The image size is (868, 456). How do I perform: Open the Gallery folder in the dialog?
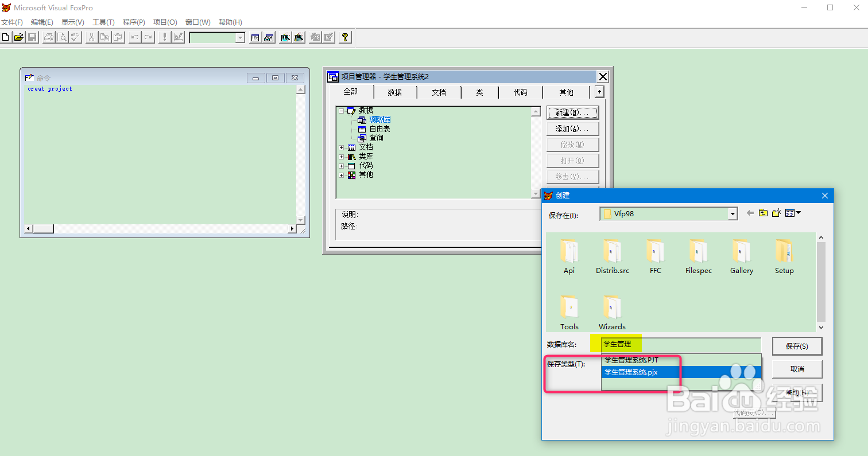(741, 256)
